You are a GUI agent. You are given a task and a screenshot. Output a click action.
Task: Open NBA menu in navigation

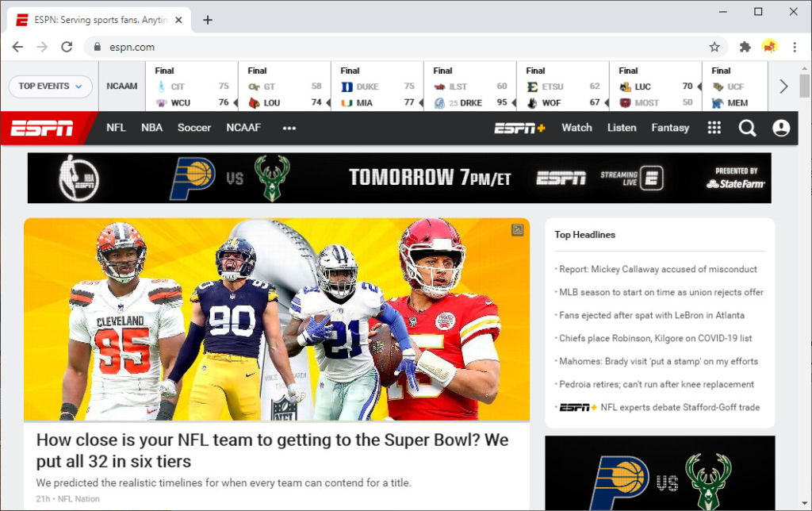coord(151,128)
